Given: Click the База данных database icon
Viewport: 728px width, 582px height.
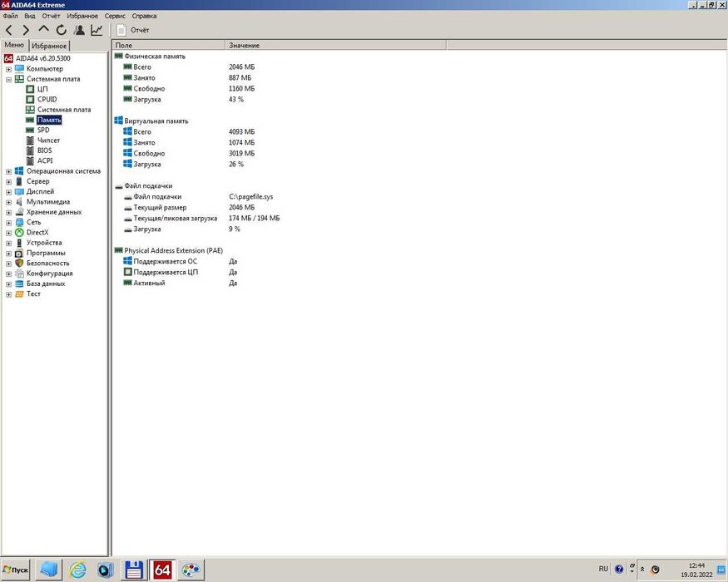Looking at the screenshot, I should [x=19, y=284].
